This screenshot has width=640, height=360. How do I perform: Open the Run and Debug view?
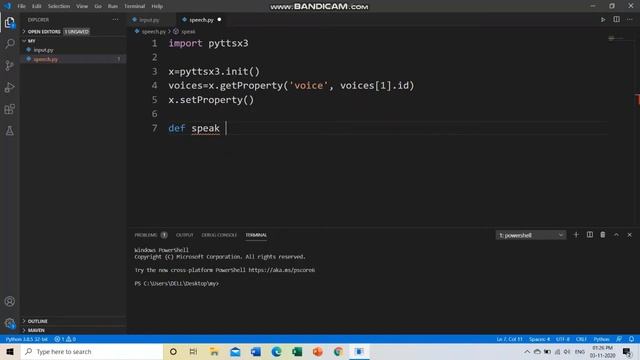[x=9, y=87]
